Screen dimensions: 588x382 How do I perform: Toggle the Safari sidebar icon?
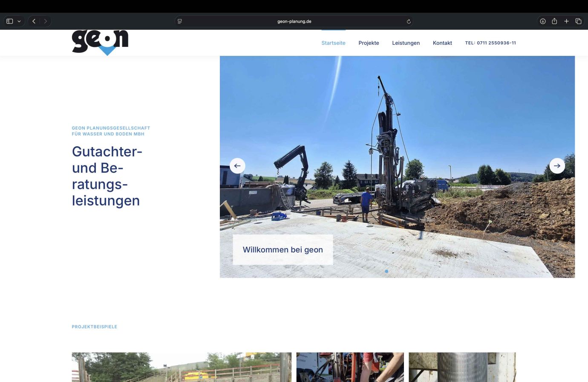10,21
